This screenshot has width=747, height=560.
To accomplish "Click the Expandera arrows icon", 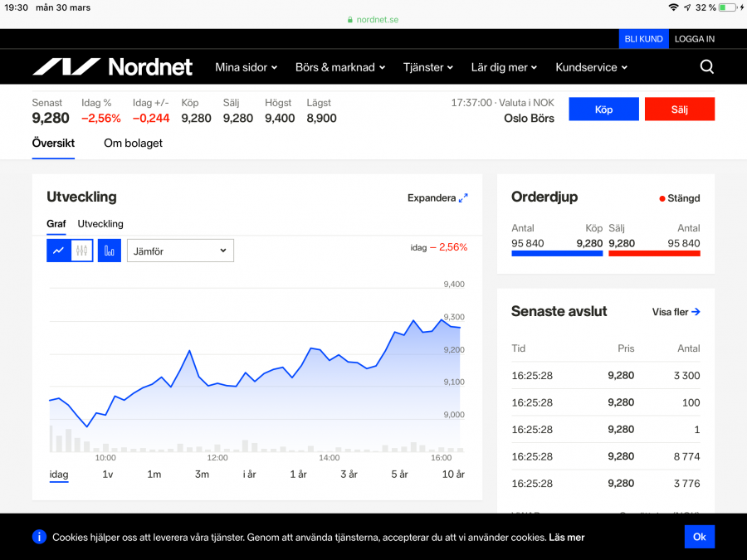I will click(463, 198).
